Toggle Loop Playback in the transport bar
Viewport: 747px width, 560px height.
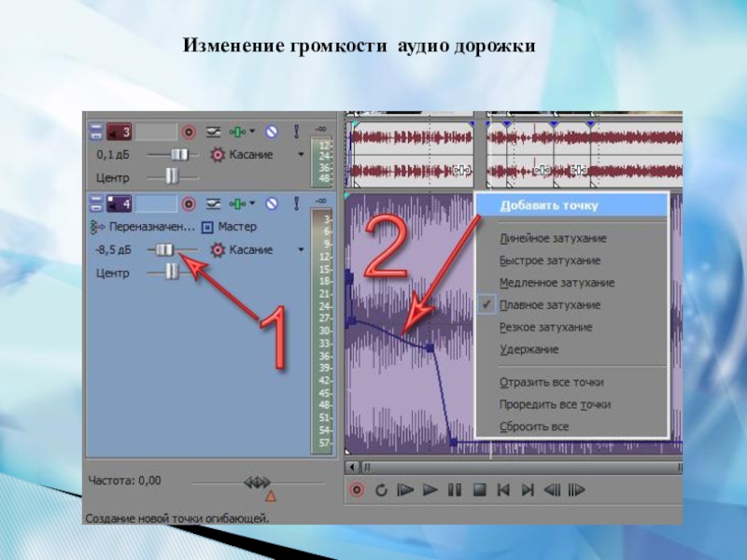tap(381, 489)
